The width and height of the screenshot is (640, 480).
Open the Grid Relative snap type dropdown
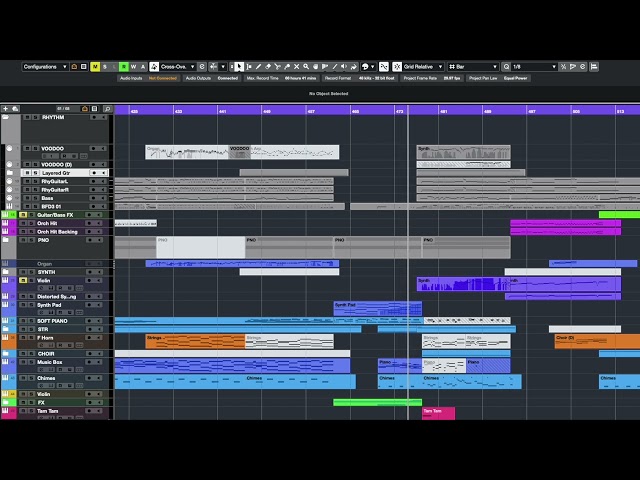(x=421, y=67)
